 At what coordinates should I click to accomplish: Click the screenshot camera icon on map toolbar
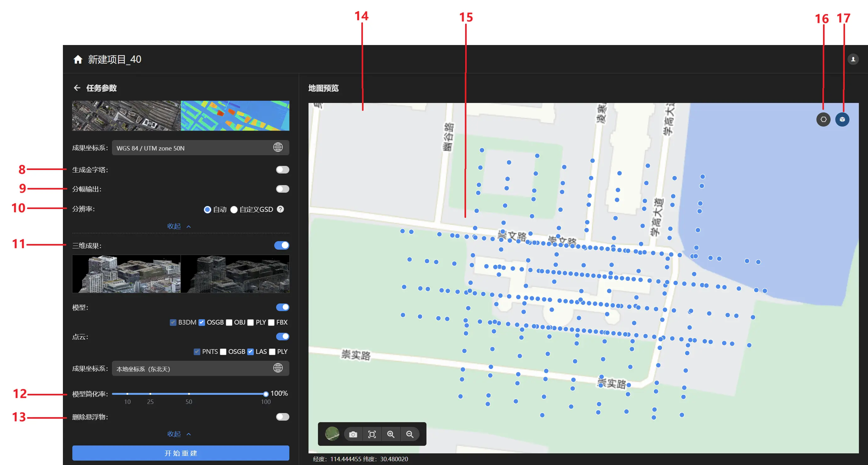click(353, 434)
